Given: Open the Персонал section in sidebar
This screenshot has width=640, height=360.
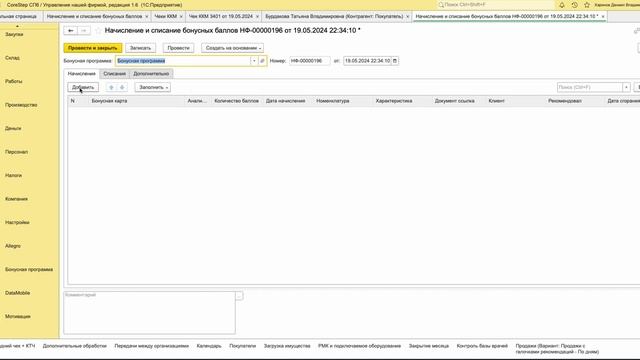Looking at the screenshot, I should click(x=16, y=152).
